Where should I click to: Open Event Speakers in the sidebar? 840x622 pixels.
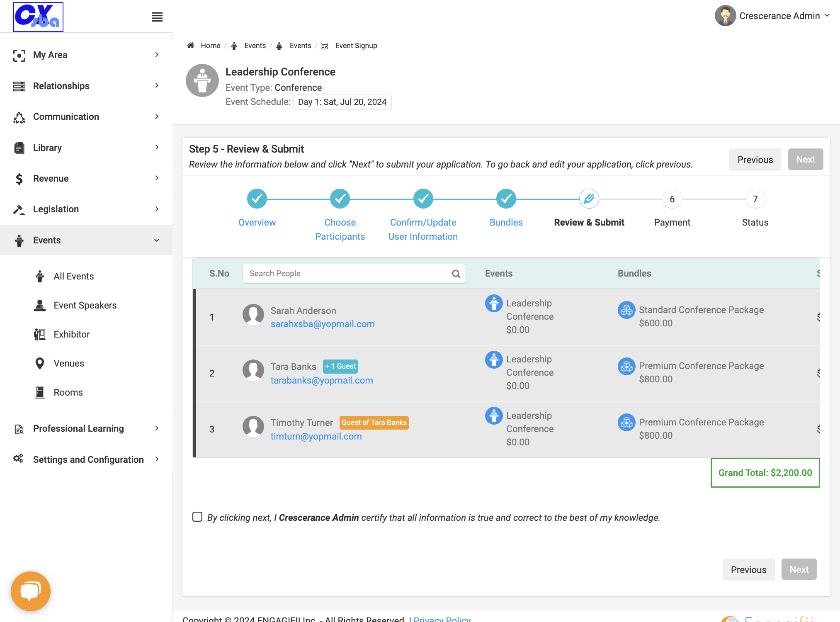tap(85, 305)
